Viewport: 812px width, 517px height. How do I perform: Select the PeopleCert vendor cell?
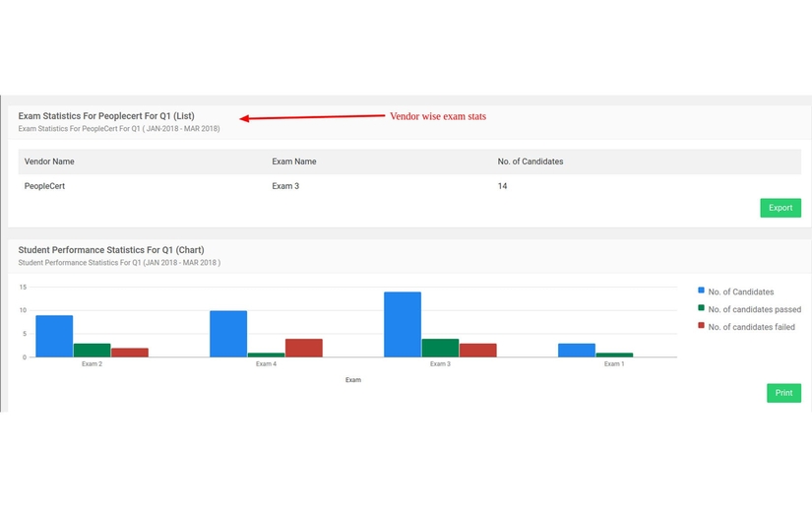(x=44, y=186)
